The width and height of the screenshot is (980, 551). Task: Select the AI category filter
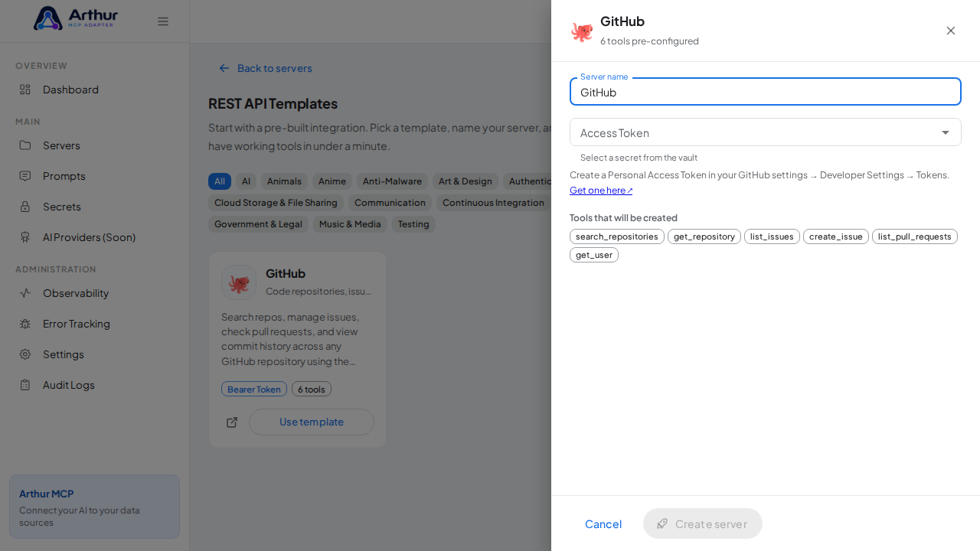pyautogui.click(x=246, y=181)
